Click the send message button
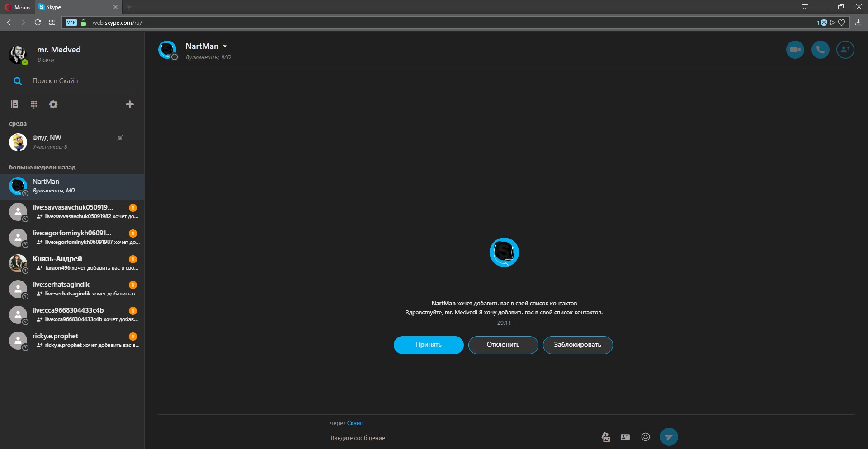Screen dimensions: 868x449 coord(669,437)
